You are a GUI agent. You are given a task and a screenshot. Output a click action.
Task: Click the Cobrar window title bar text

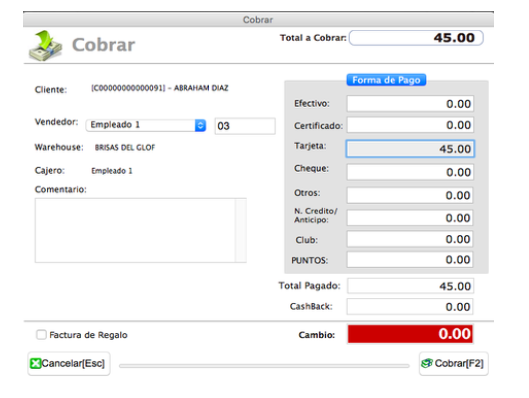point(258,20)
